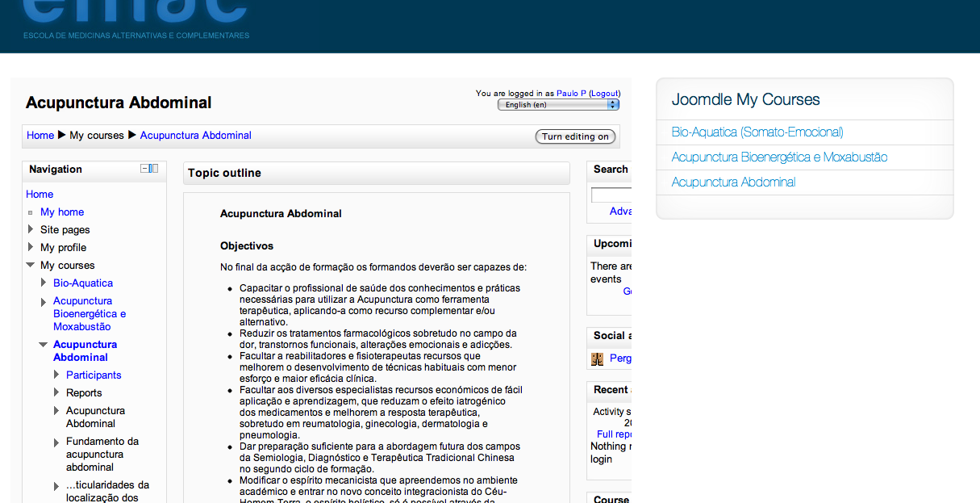Click into the Search forums input field
Viewport: 980px width, 503px height.
611,195
